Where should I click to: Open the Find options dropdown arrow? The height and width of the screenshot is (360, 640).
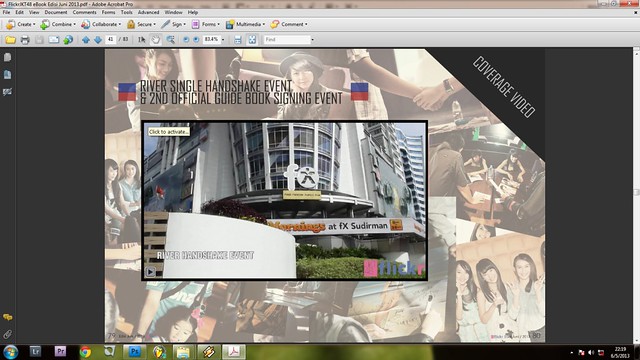point(313,40)
